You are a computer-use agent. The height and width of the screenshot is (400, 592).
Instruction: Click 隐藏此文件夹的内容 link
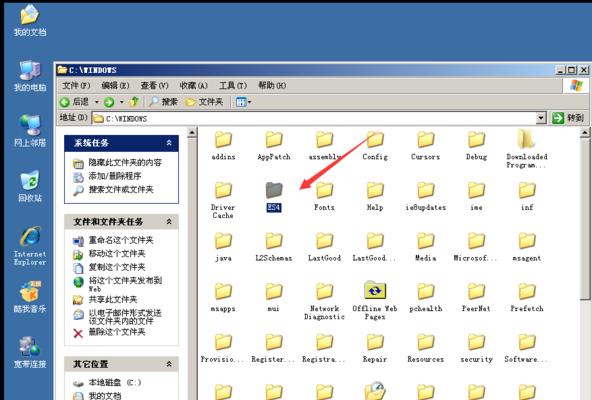[125, 163]
